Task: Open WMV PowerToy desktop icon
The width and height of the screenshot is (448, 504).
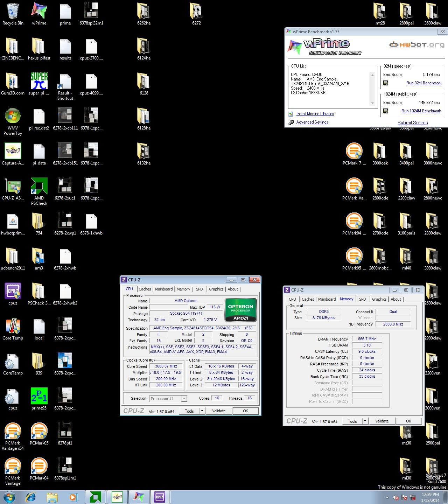Action: click(x=13, y=121)
